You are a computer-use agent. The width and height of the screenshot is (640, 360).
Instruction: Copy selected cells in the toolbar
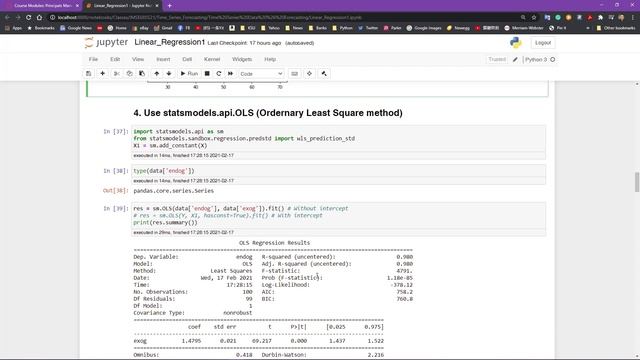129,73
